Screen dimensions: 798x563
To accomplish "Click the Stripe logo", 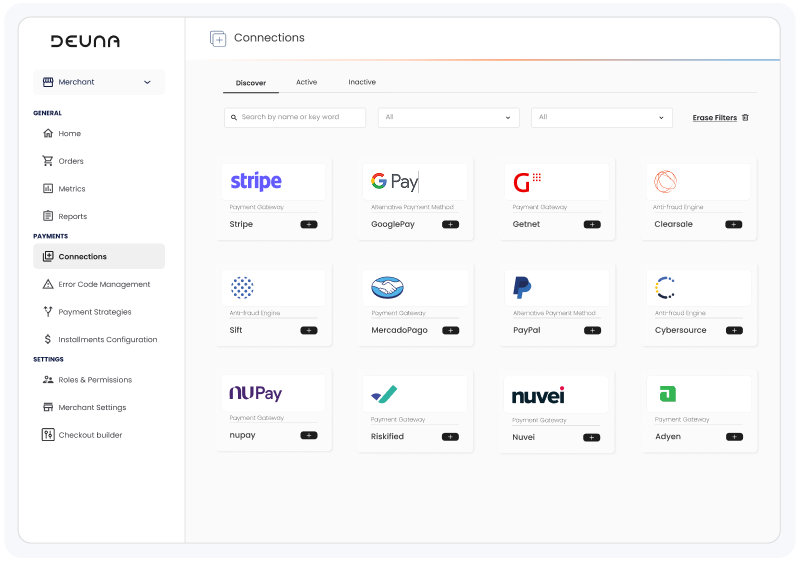I will coord(256,181).
